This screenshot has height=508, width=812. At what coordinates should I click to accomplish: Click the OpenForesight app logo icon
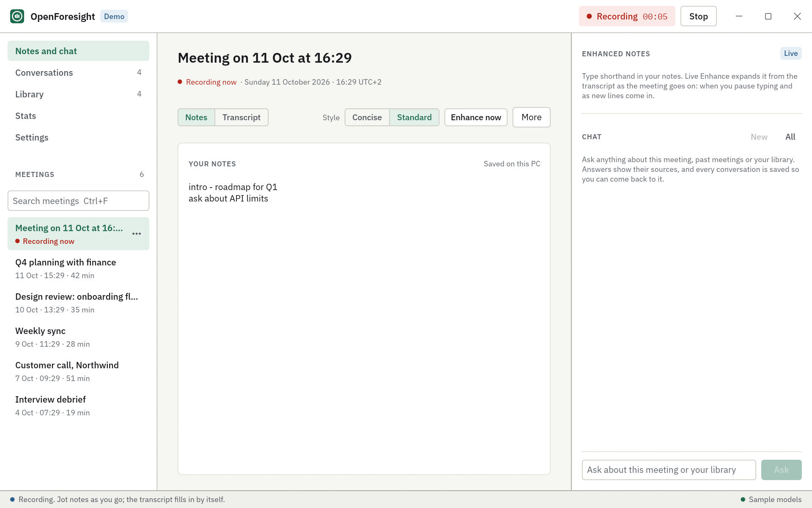pos(17,17)
